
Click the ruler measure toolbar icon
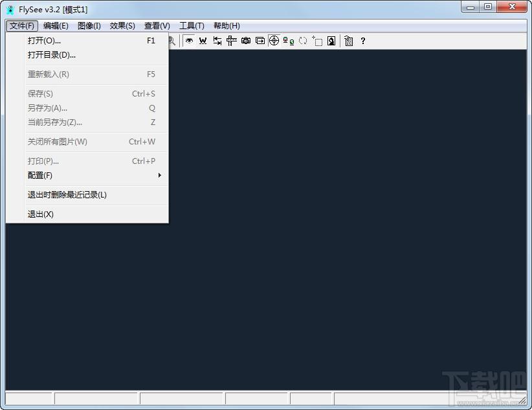[232, 41]
